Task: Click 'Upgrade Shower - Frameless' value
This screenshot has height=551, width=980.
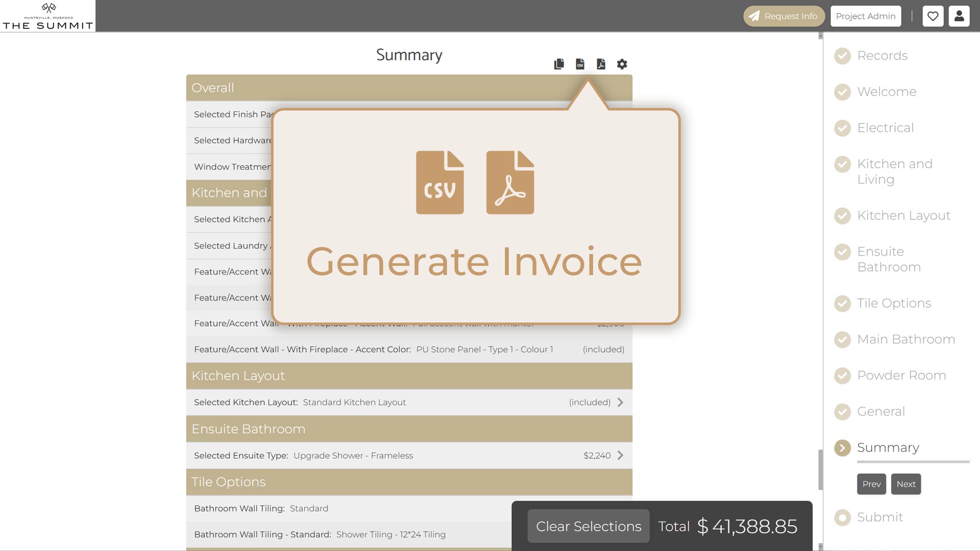Action: point(353,456)
